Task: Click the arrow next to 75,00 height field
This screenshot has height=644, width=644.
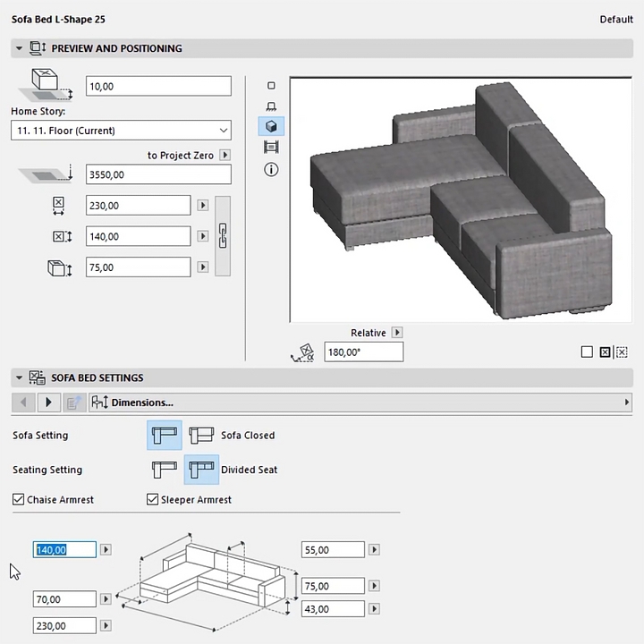Action: [202, 267]
